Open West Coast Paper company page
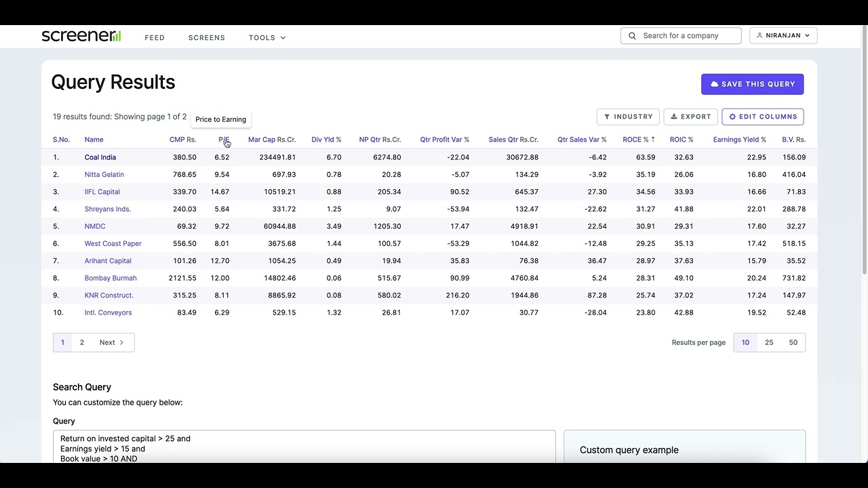Image resolution: width=868 pixels, height=488 pixels. pyautogui.click(x=113, y=243)
